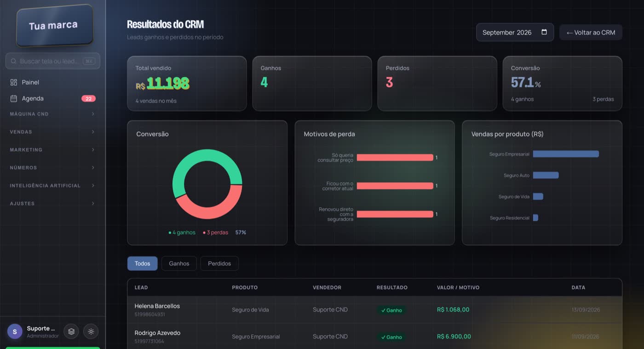Expand the Ajustes menu section
644x349 pixels.
52,204
